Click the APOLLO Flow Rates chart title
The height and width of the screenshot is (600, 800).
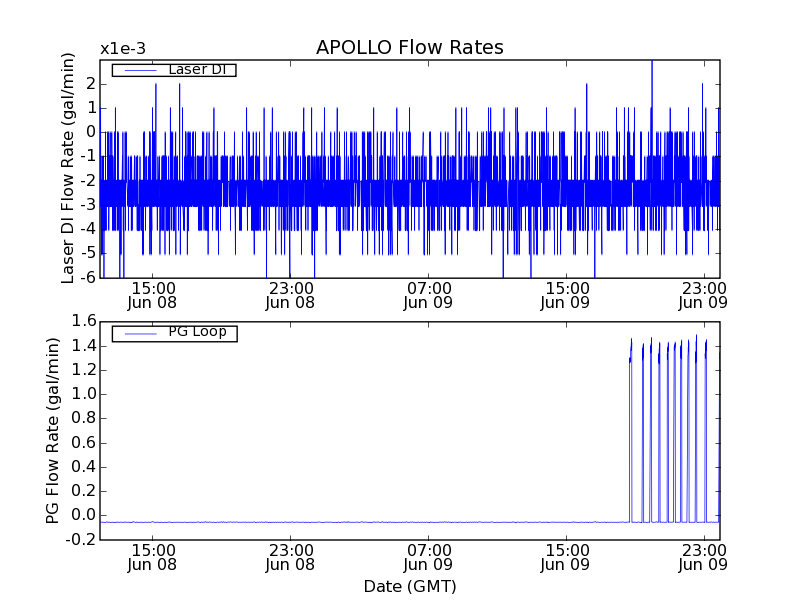coord(409,47)
